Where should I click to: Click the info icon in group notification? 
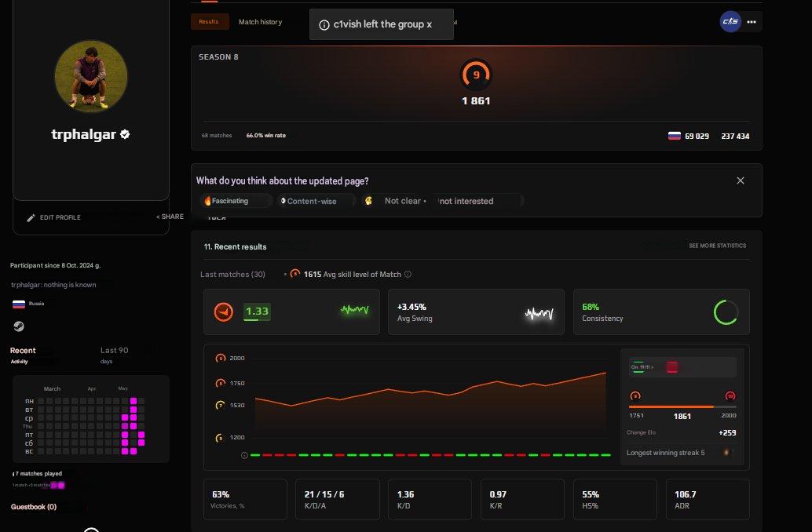click(324, 25)
